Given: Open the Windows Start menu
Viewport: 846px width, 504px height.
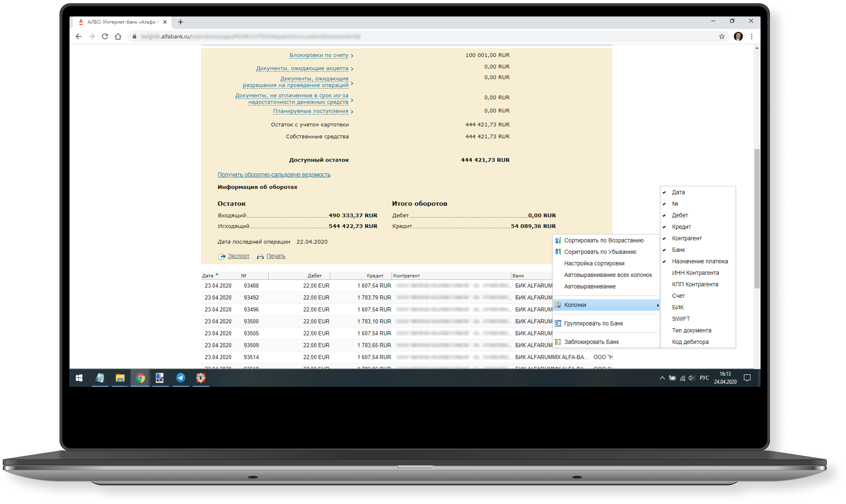Looking at the screenshot, I should (x=79, y=378).
